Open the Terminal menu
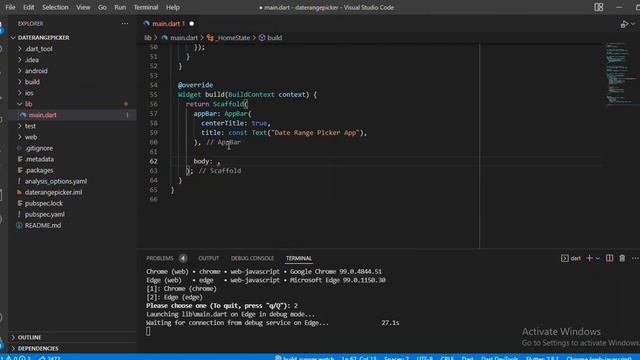640x360 pixels. [146, 7]
